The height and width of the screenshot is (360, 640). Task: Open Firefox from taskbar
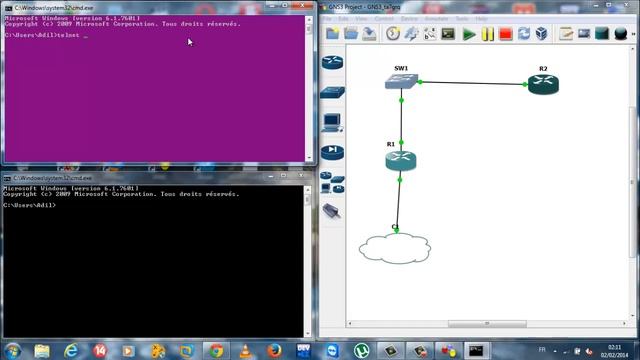[274, 351]
